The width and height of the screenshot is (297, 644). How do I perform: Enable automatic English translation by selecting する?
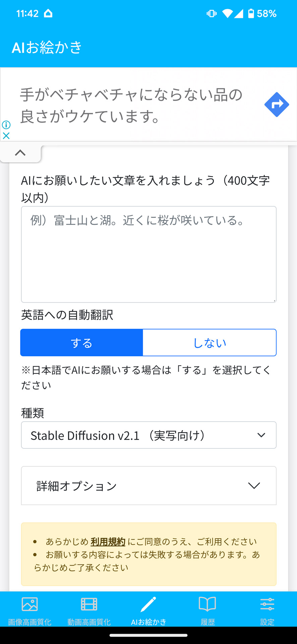81,342
